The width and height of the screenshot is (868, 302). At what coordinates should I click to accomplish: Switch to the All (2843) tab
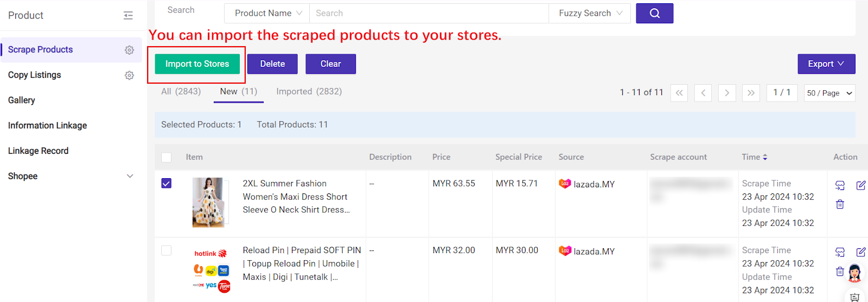pos(181,92)
